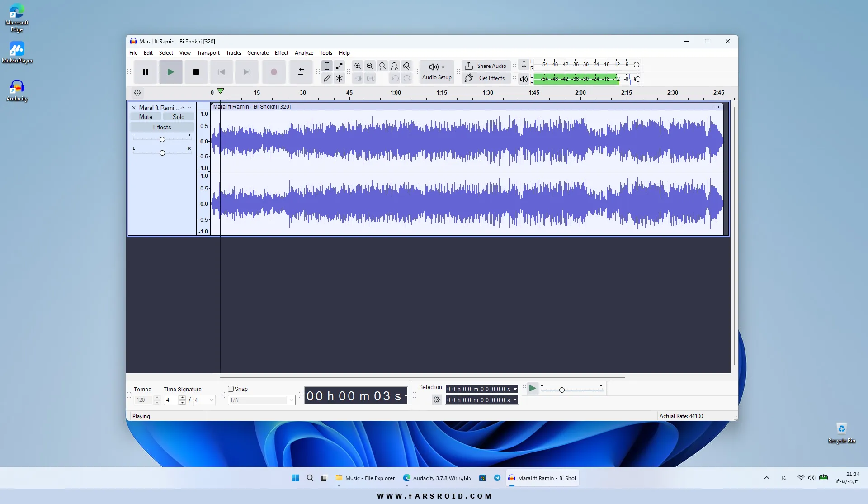Toggle the Loop button

301,72
